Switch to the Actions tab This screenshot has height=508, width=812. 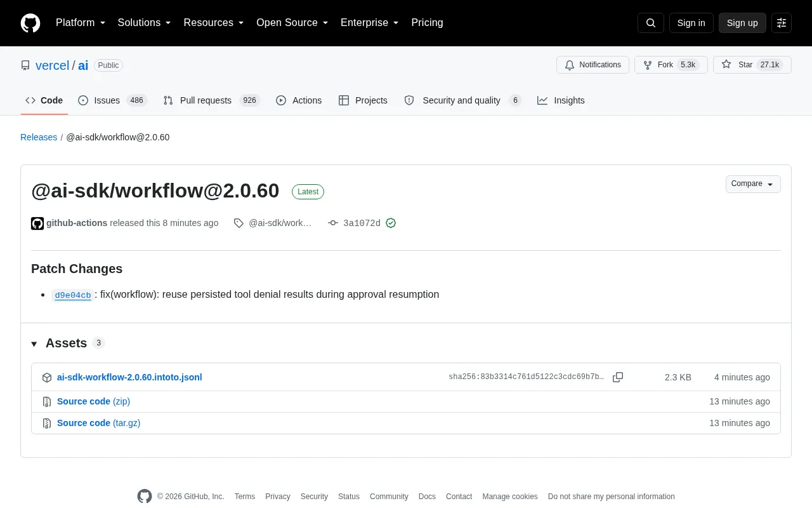pyautogui.click(x=299, y=100)
